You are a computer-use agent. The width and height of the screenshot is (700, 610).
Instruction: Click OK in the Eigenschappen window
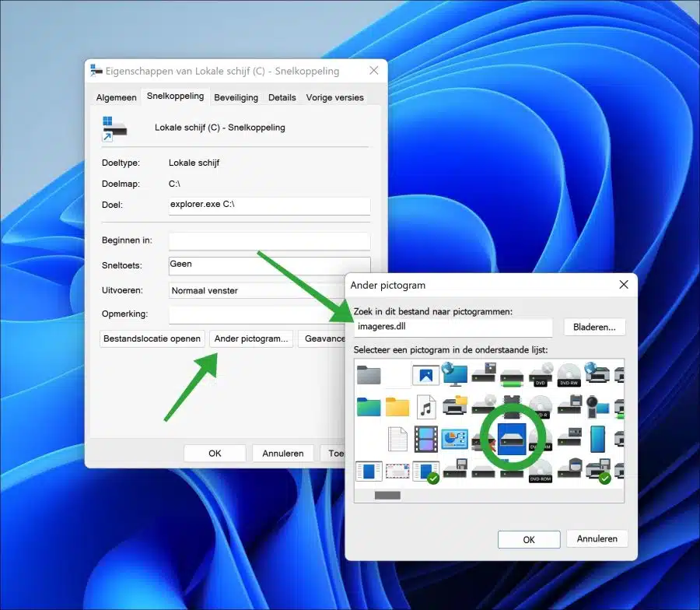tap(215, 454)
